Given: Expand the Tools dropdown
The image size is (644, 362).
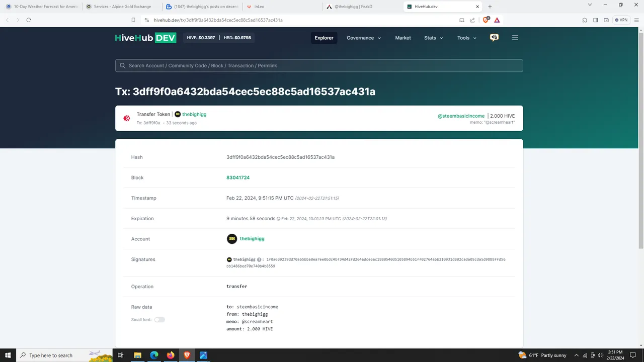Looking at the screenshot, I should [467, 38].
